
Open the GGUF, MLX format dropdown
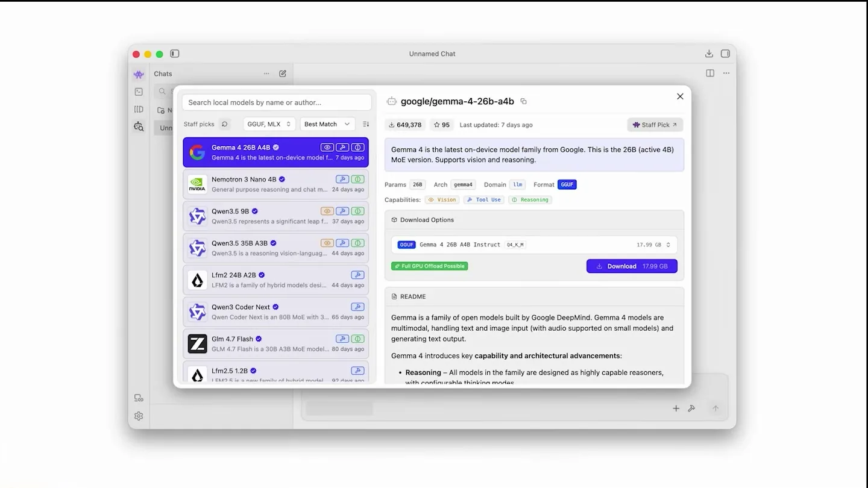tap(269, 124)
